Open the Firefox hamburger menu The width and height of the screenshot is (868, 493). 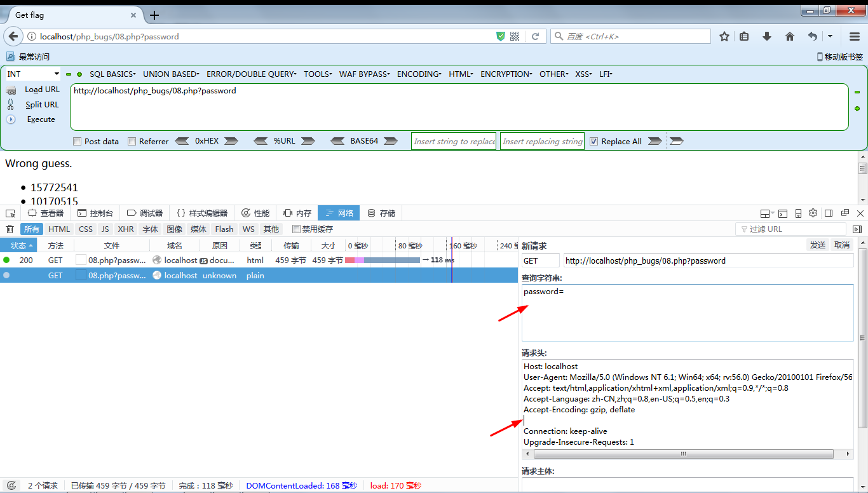point(855,36)
